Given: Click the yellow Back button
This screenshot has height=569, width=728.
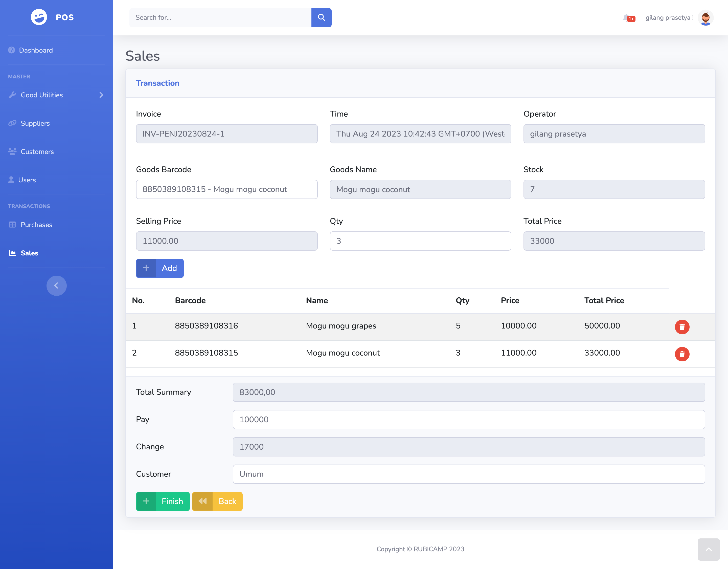Looking at the screenshot, I should click(217, 501).
